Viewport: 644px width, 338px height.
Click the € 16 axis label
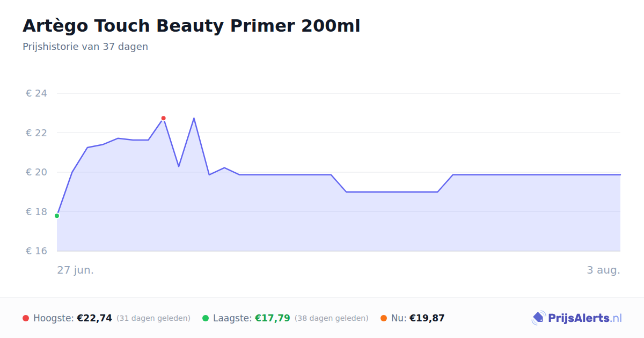(36, 251)
